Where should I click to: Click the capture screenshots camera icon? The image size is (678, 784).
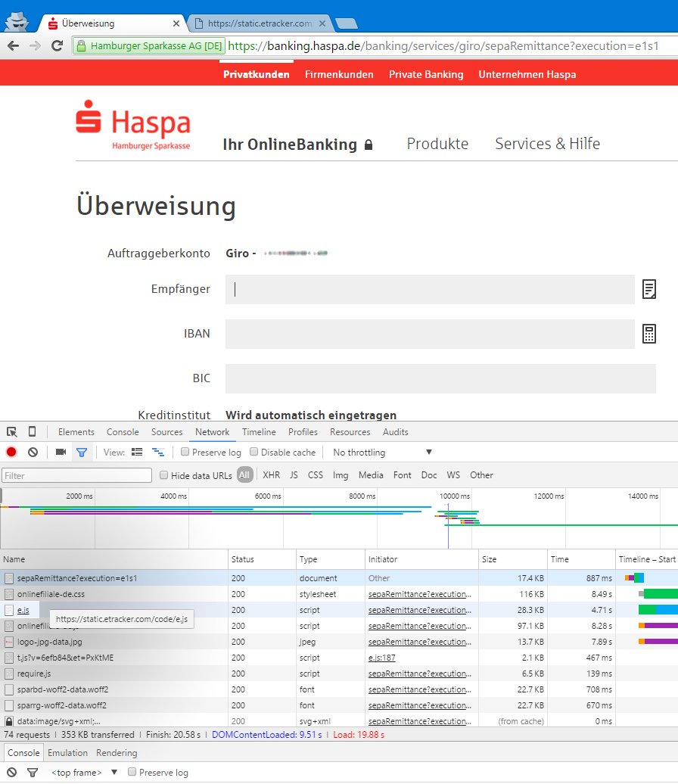pyautogui.click(x=61, y=452)
